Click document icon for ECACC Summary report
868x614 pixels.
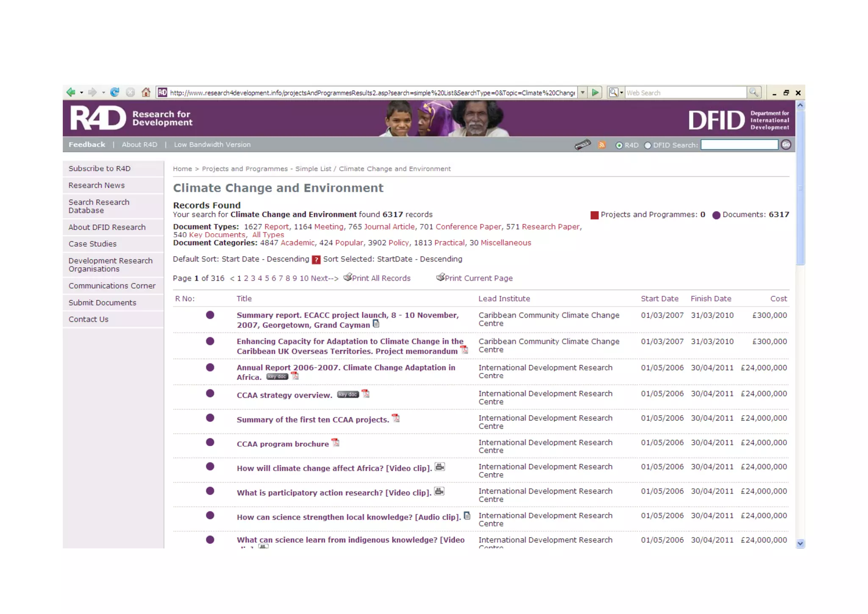click(x=376, y=324)
